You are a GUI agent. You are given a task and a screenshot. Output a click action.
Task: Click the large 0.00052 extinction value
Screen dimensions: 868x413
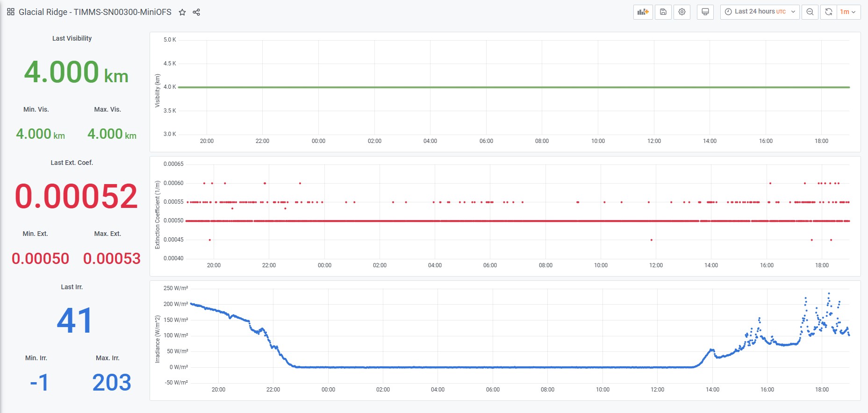(x=76, y=196)
